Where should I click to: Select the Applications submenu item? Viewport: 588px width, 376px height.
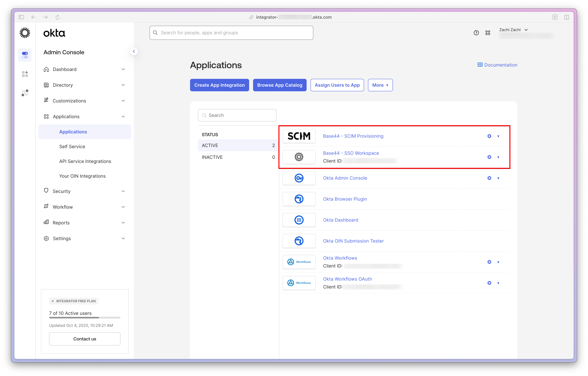point(85,132)
